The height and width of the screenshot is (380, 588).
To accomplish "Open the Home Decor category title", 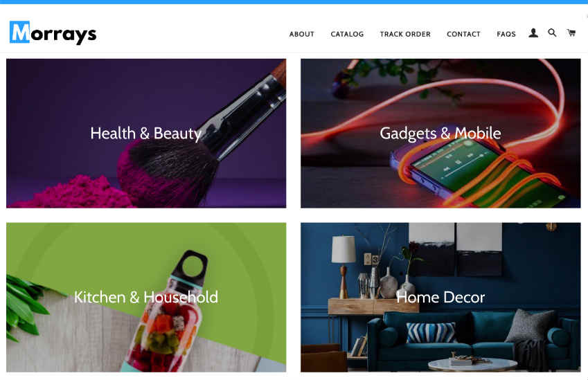I will pos(440,297).
